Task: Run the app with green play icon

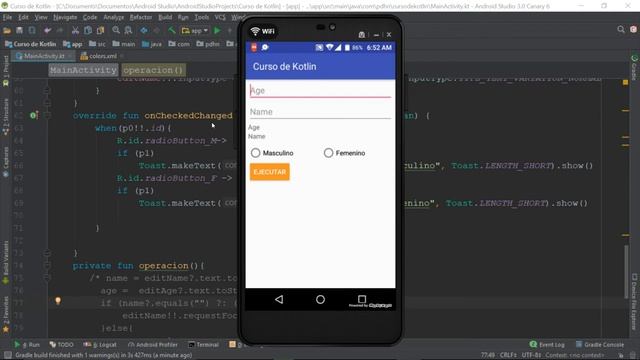Action: pyautogui.click(x=217, y=31)
